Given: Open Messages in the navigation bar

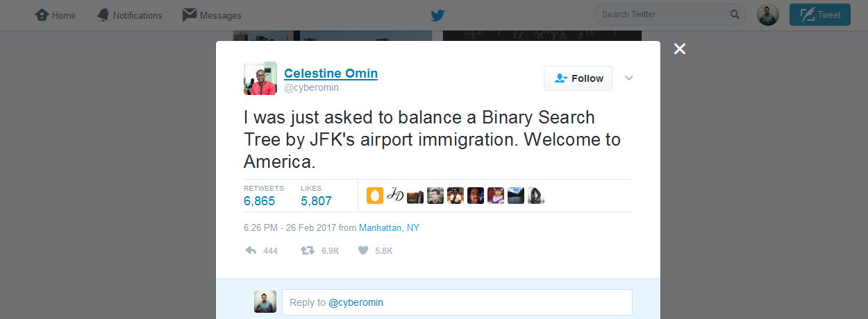Looking at the screenshot, I should (212, 15).
